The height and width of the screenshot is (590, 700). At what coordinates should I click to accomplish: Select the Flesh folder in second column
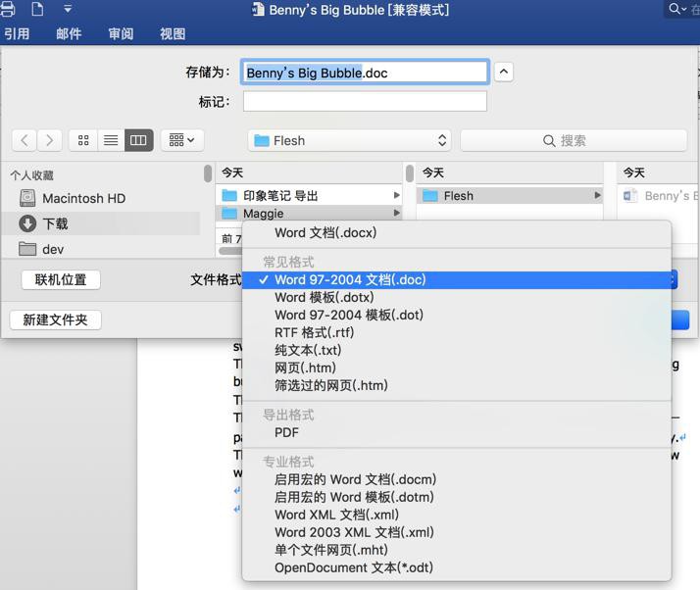(x=509, y=195)
